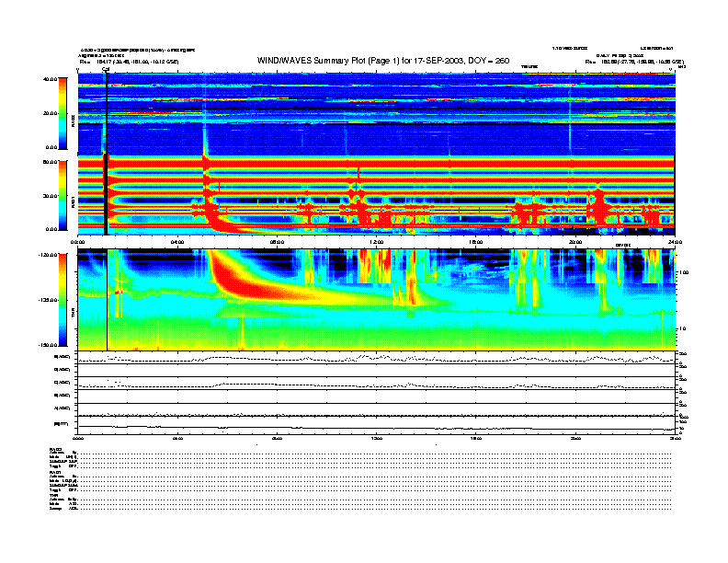The image size is (728, 563).
Task: Click the Cal marker label above RAD2 panel
Action: click(106, 68)
